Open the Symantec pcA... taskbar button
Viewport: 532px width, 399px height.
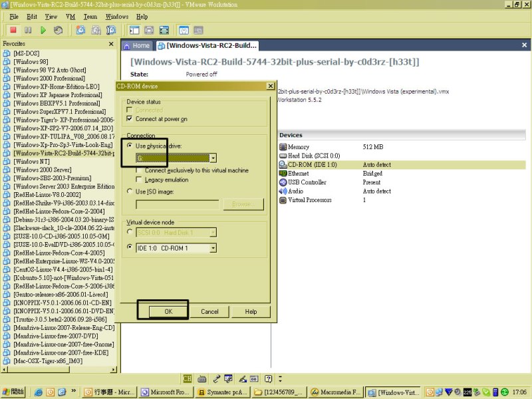coord(223,392)
